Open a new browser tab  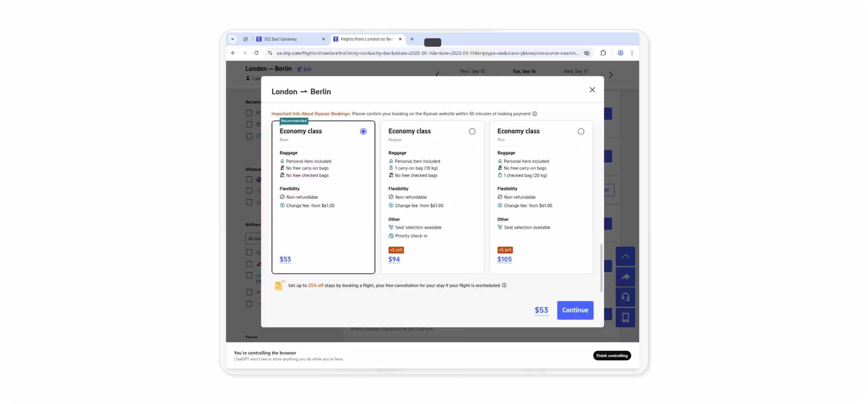tap(412, 39)
